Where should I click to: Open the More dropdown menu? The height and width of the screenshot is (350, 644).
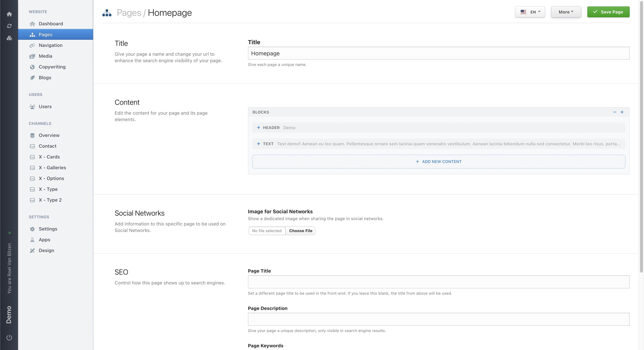click(x=566, y=12)
